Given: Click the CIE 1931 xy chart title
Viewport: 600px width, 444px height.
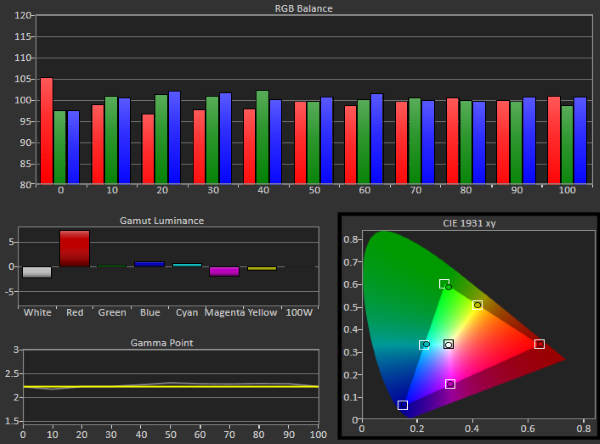Looking at the screenshot, I should point(469,223).
